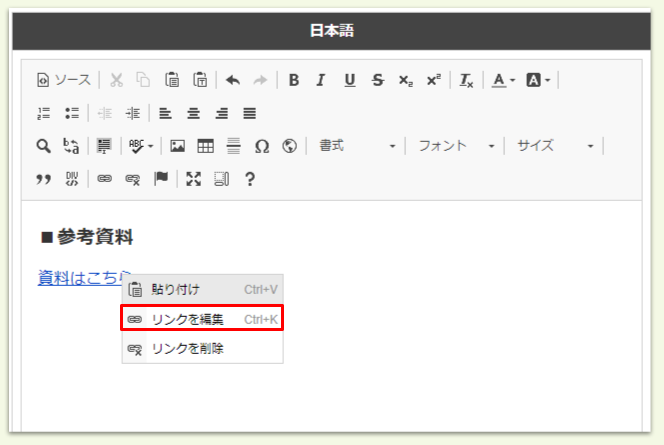Insert a numbered list
The height and width of the screenshot is (445, 664).
point(44,113)
